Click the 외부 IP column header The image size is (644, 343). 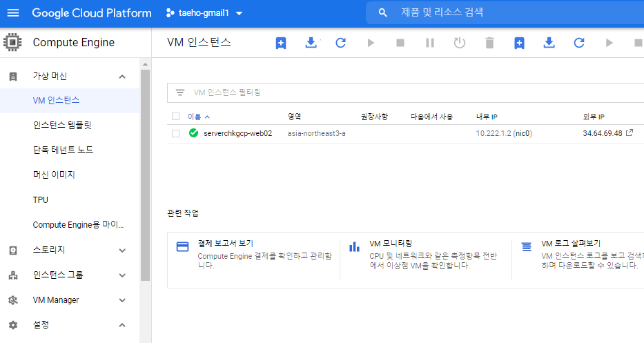click(x=594, y=117)
